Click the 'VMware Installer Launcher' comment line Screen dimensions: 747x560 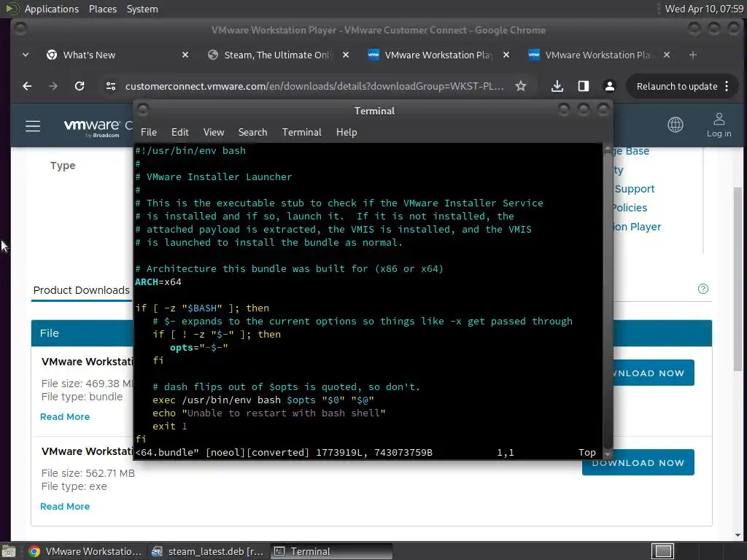coord(214,176)
